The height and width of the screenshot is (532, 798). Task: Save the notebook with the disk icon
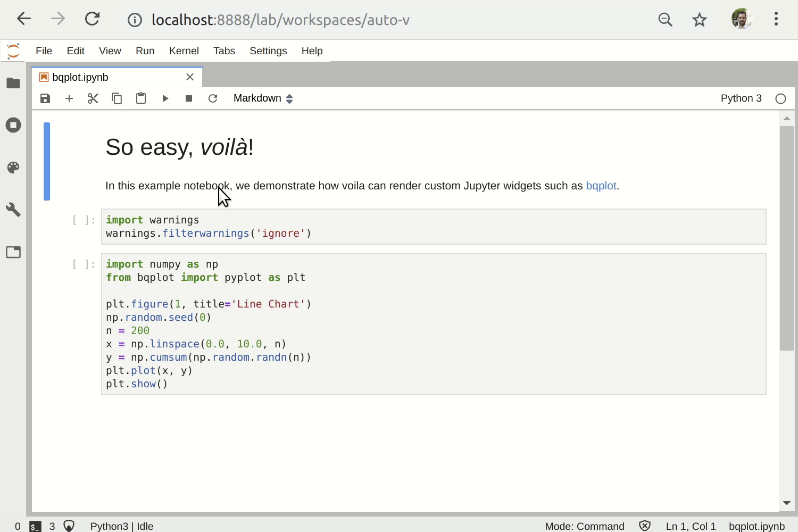45,98
